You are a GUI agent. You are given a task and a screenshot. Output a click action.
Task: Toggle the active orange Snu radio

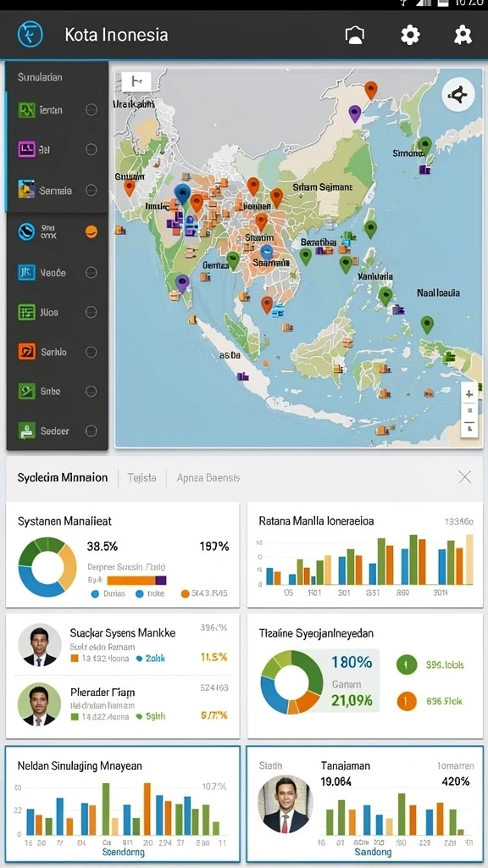tap(91, 232)
